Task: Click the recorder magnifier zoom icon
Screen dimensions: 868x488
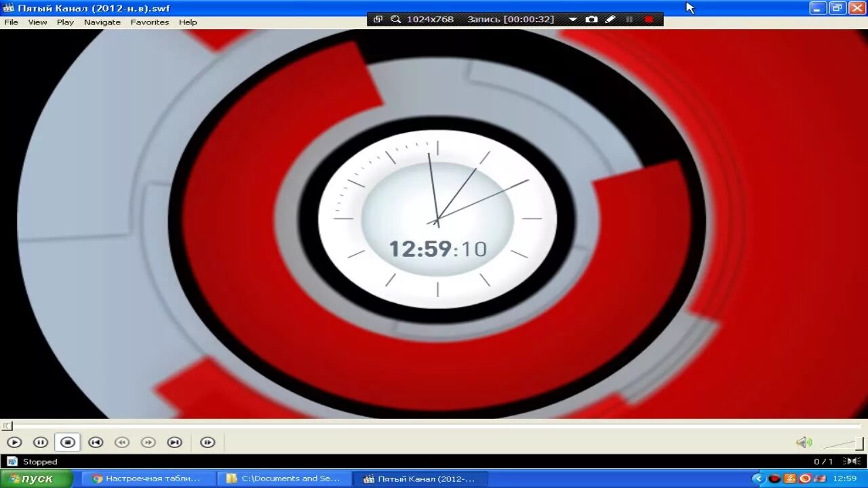Action: pyautogui.click(x=396, y=19)
